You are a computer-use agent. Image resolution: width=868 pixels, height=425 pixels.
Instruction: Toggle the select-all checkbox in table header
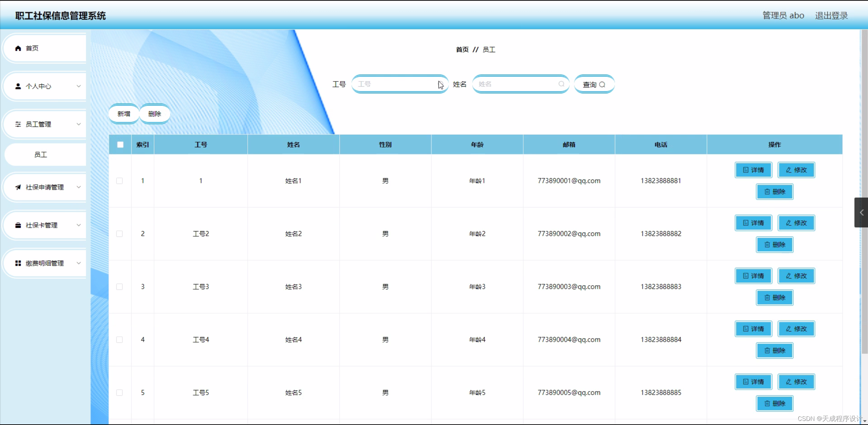click(x=120, y=145)
